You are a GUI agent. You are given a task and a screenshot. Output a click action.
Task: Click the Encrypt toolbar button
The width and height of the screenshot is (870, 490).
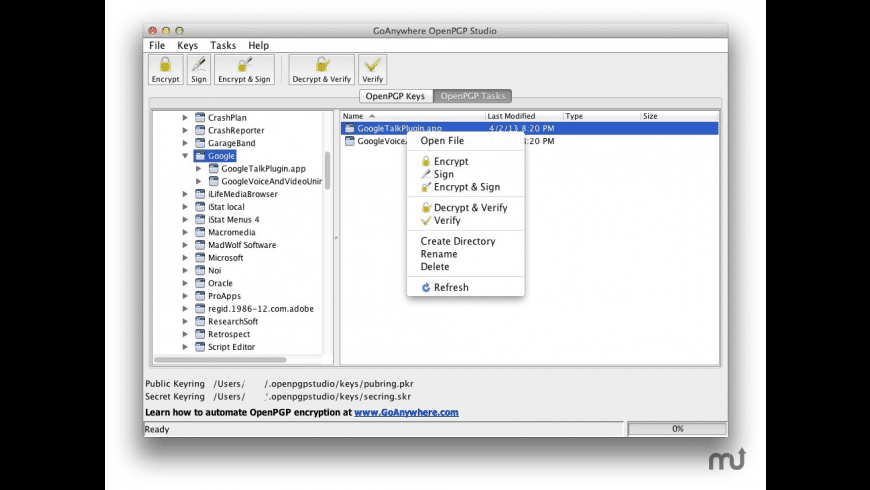[x=165, y=70]
